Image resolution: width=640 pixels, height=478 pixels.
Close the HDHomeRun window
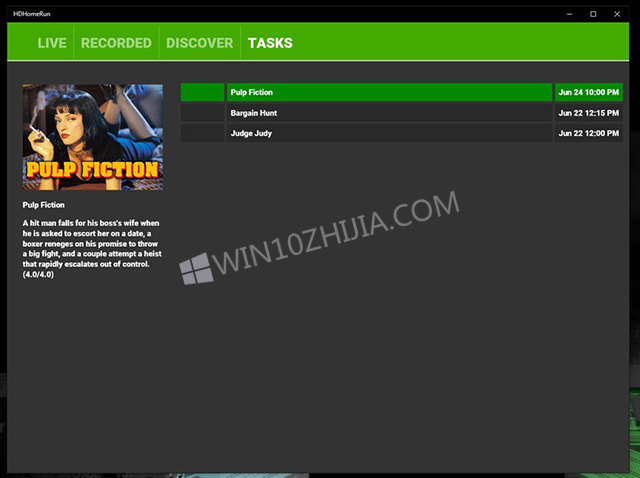point(617,14)
